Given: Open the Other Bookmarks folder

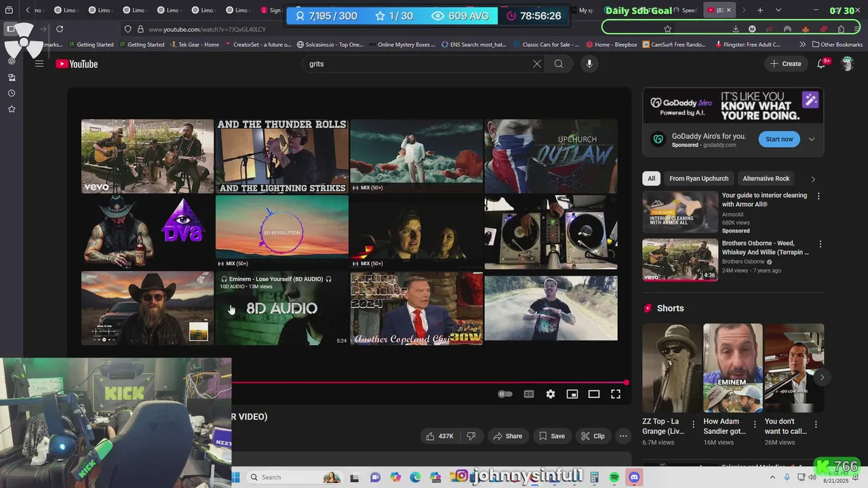Looking at the screenshot, I should (x=837, y=45).
